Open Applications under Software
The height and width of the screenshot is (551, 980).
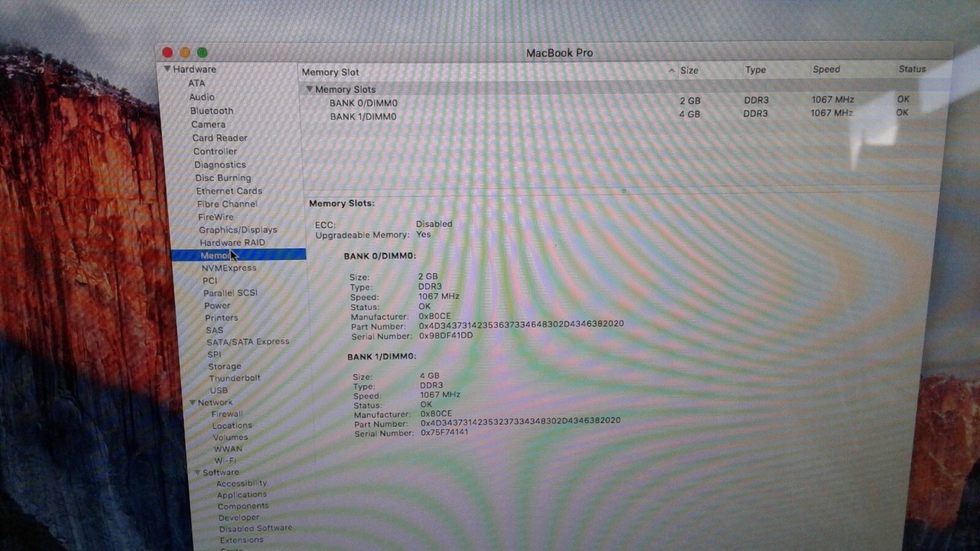pyautogui.click(x=241, y=495)
